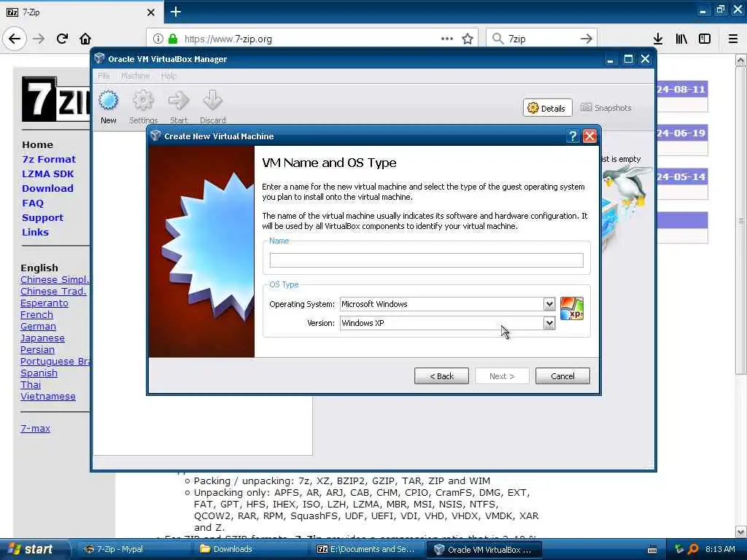Open page actions three-dot menu in address bar
The width and height of the screenshot is (747, 560).
447,39
